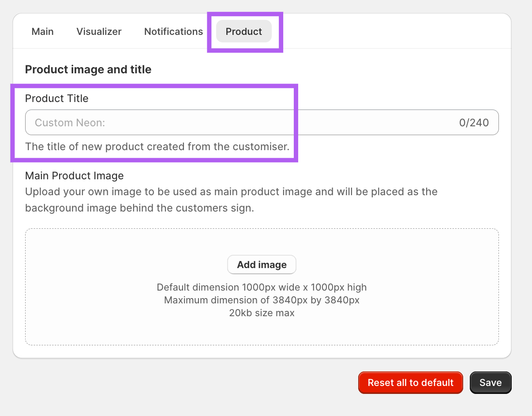Screen dimensions: 532x416
Task: Click the Main Product Image label
Action: pyautogui.click(x=74, y=176)
